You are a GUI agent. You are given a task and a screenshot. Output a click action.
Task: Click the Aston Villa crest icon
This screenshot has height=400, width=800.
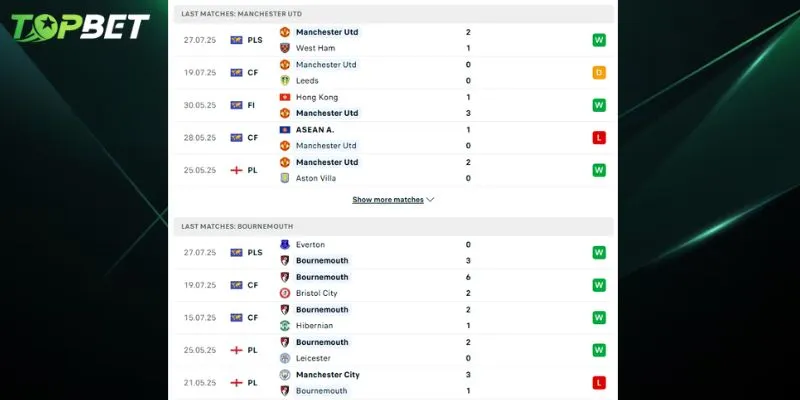point(284,178)
